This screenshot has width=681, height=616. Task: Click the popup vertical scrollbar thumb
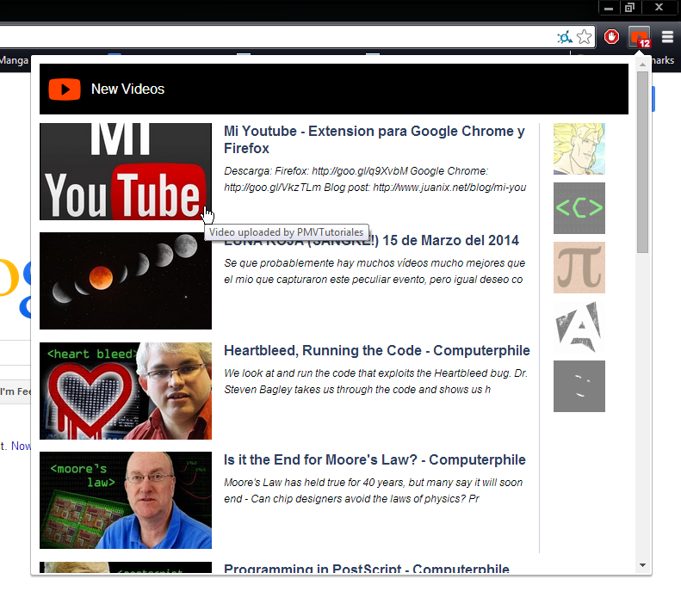tap(642, 162)
